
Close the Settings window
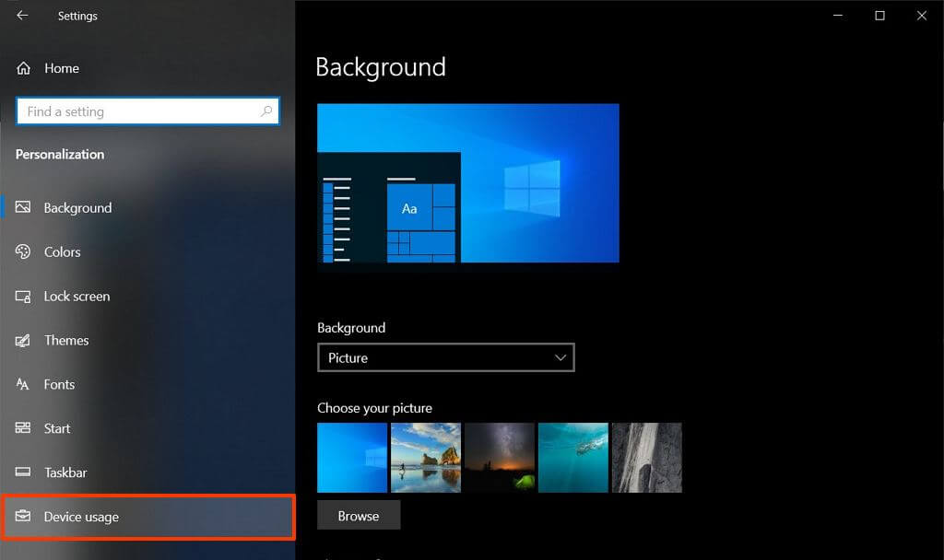pos(922,15)
